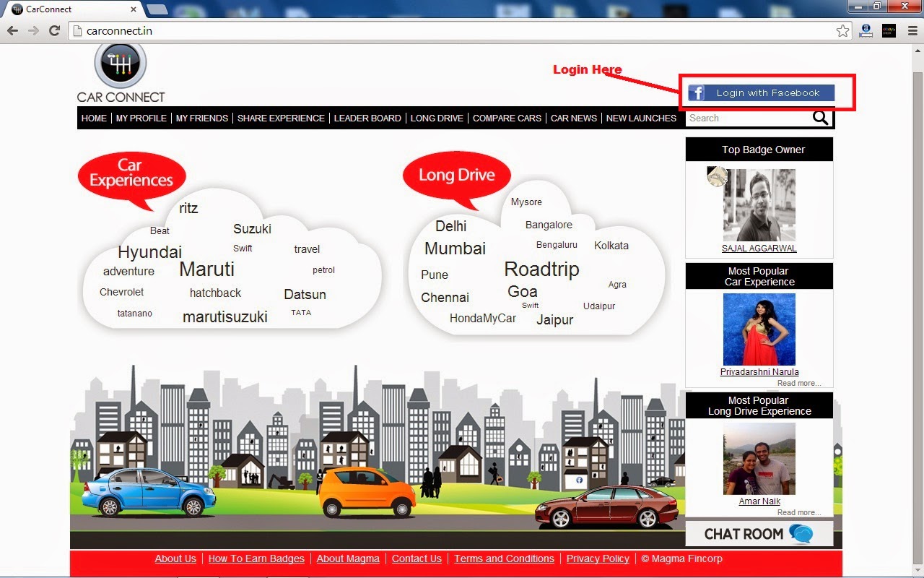Screen dimensions: 924x578
Task: Pick the adventure tag
Action: click(x=128, y=272)
